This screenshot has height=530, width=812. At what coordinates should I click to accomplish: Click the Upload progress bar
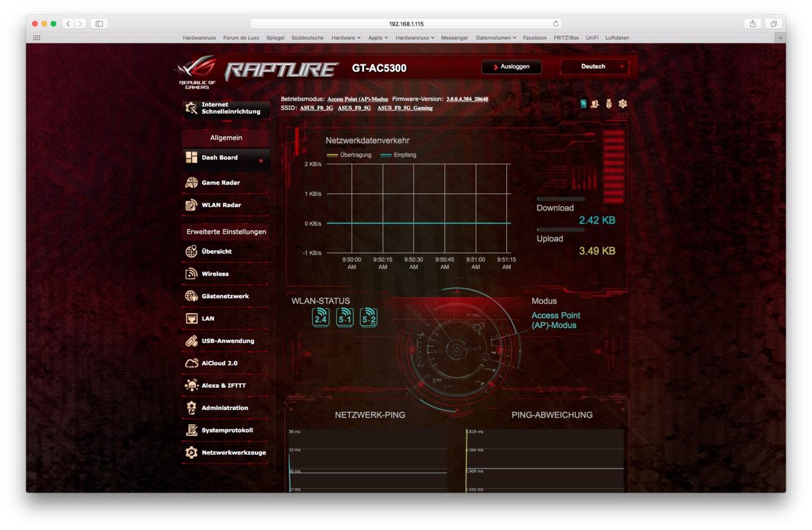tap(561, 229)
